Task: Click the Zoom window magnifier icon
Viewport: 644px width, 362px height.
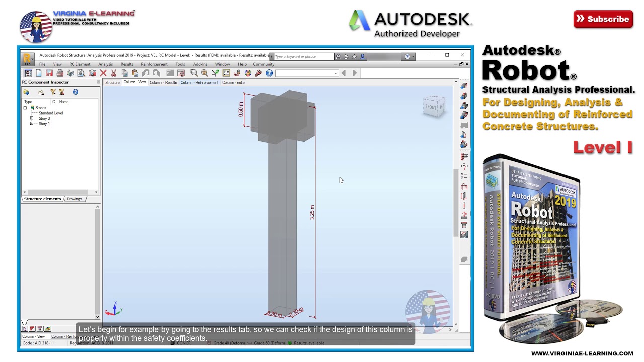Action: coord(194,73)
